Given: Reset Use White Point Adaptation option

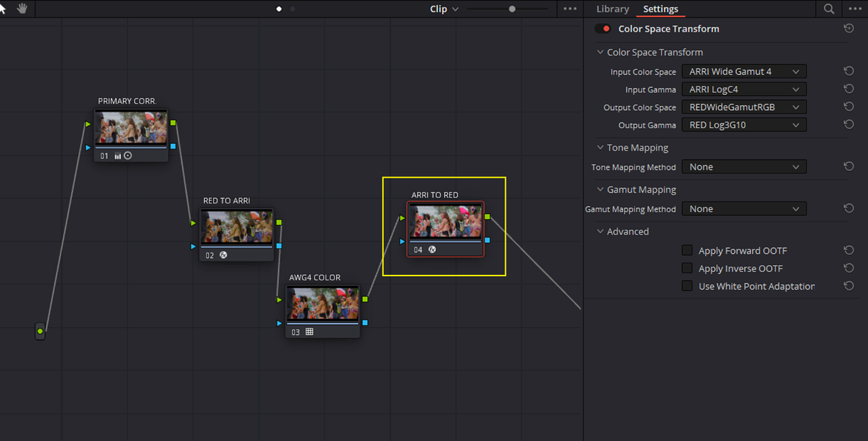Looking at the screenshot, I should pyautogui.click(x=848, y=286).
